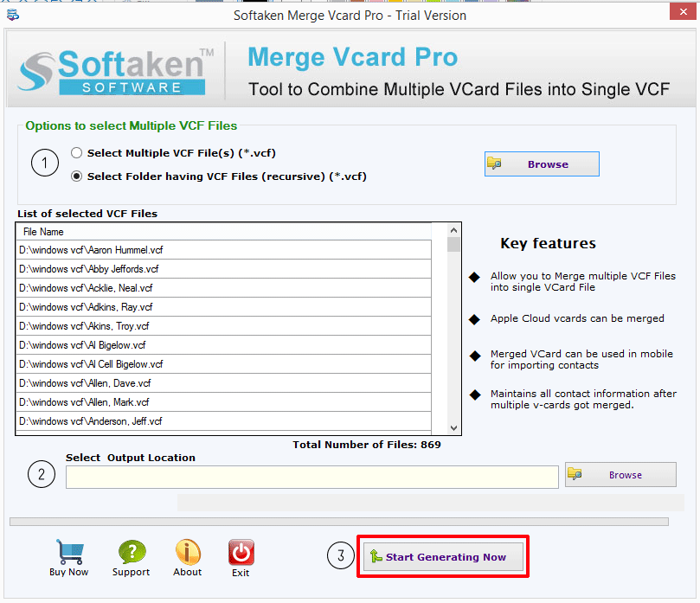700x603 pixels.
Task: Select row Adkins, Ray.vcf
Action: (223, 307)
